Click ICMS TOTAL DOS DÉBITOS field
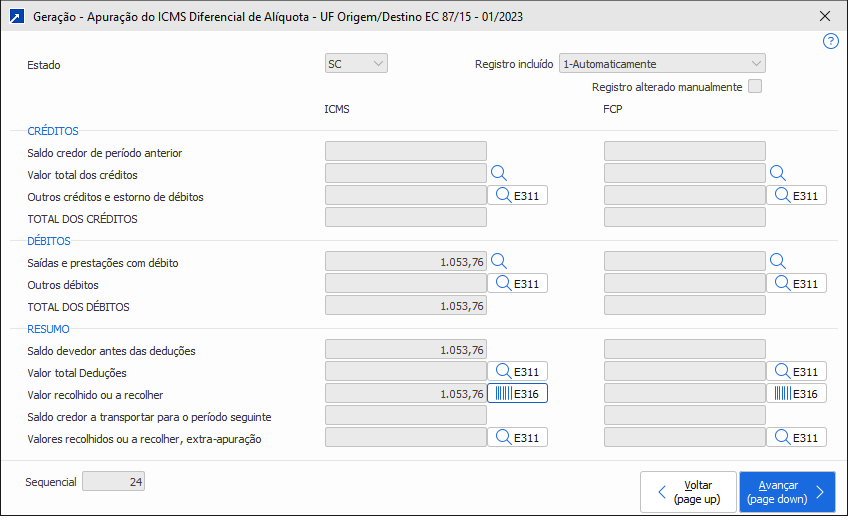Screen dimensions: 862x523 tap(406, 306)
